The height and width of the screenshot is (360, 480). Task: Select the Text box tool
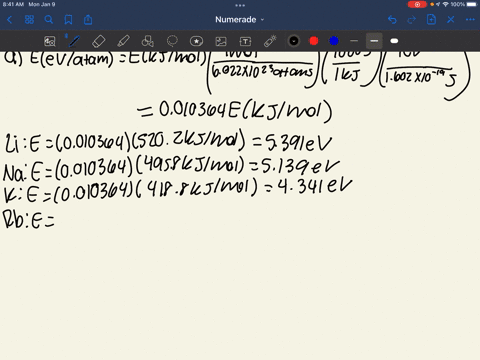coord(245,41)
